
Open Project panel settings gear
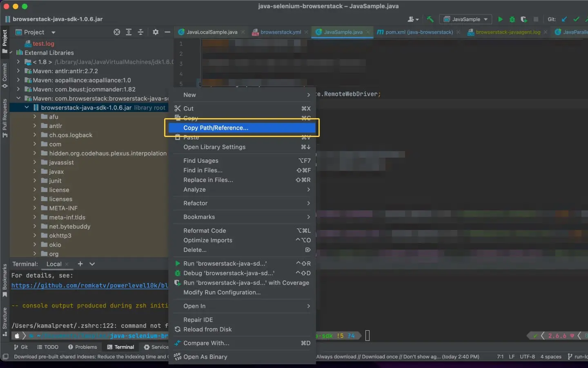[x=155, y=32]
